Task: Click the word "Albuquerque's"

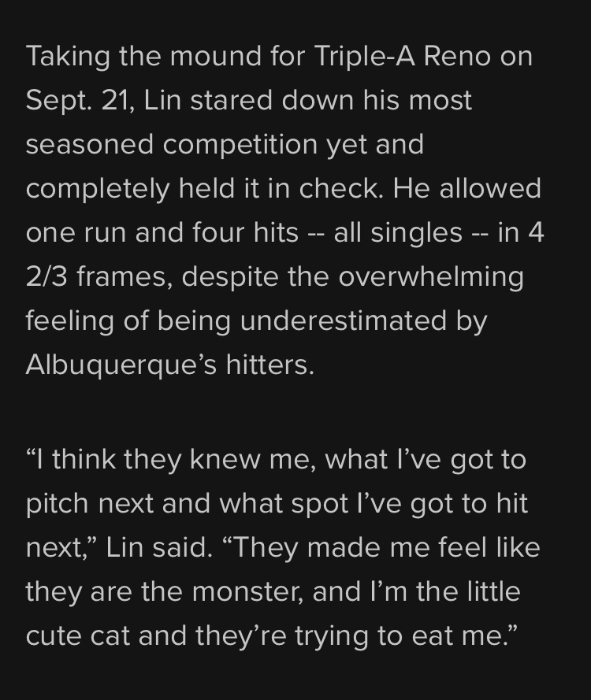Action: coord(121,365)
